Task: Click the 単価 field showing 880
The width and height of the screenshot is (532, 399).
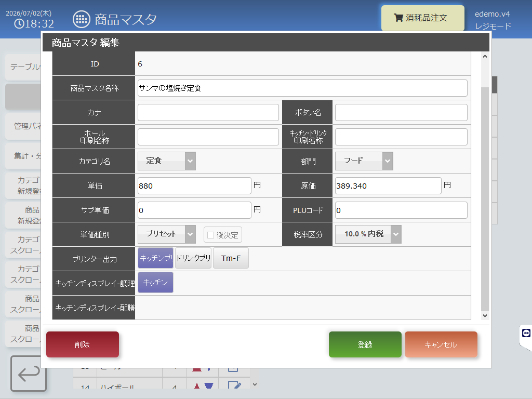Action: coord(194,185)
